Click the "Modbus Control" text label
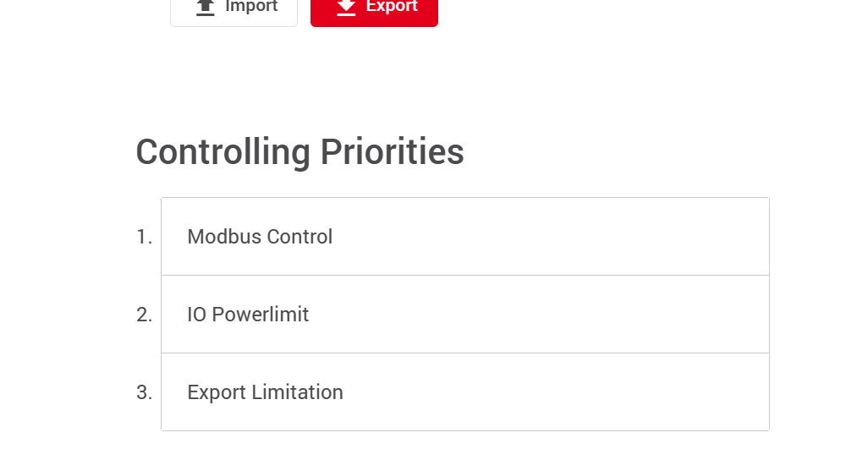 click(260, 237)
